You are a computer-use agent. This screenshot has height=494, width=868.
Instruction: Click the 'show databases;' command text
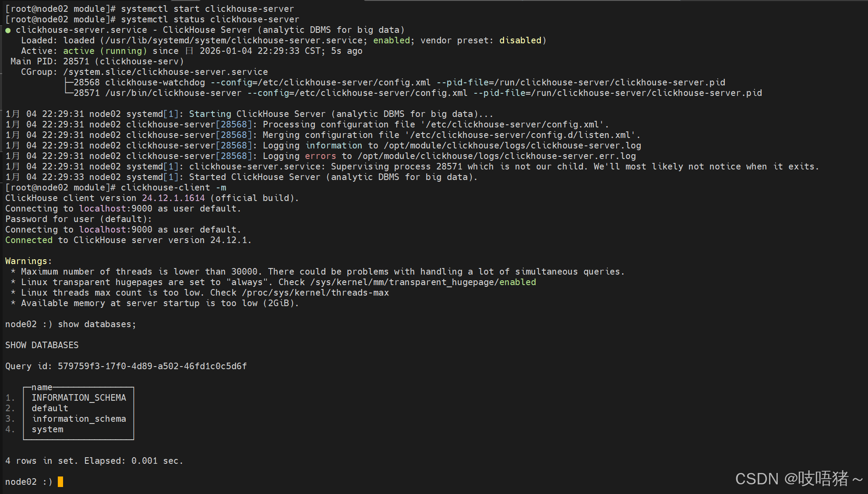(x=97, y=324)
